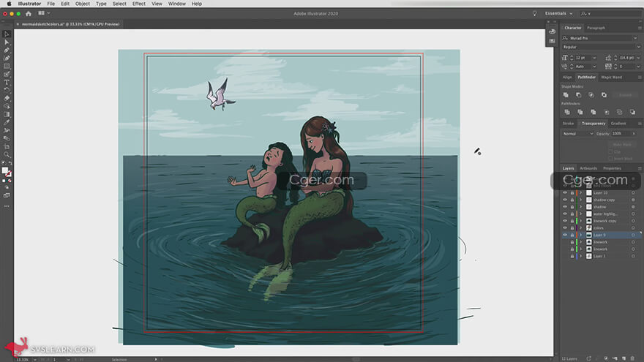Screen dimensions: 644x362
Task: Click the Intersect shape mode icon
Action: point(591,95)
